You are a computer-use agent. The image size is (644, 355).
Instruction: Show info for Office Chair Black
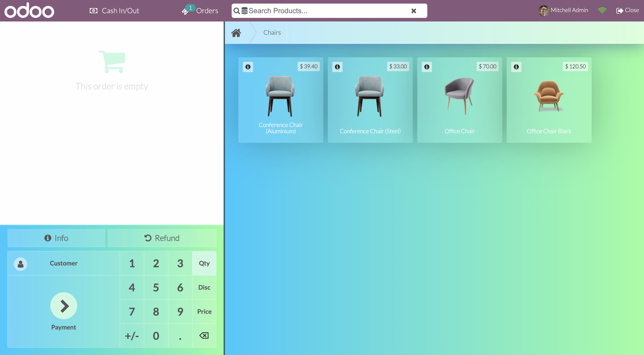(x=516, y=67)
